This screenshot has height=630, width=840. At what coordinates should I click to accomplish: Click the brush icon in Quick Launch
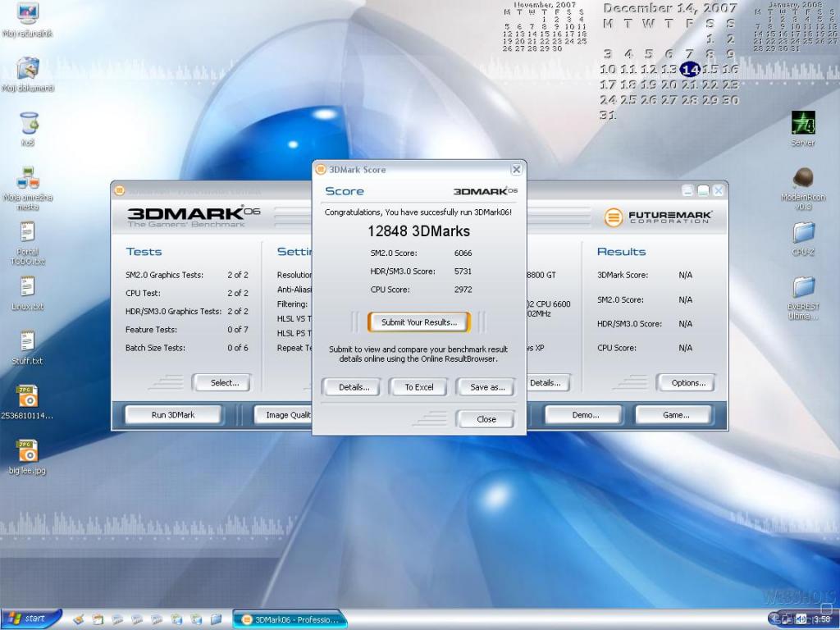(x=78, y=620)
